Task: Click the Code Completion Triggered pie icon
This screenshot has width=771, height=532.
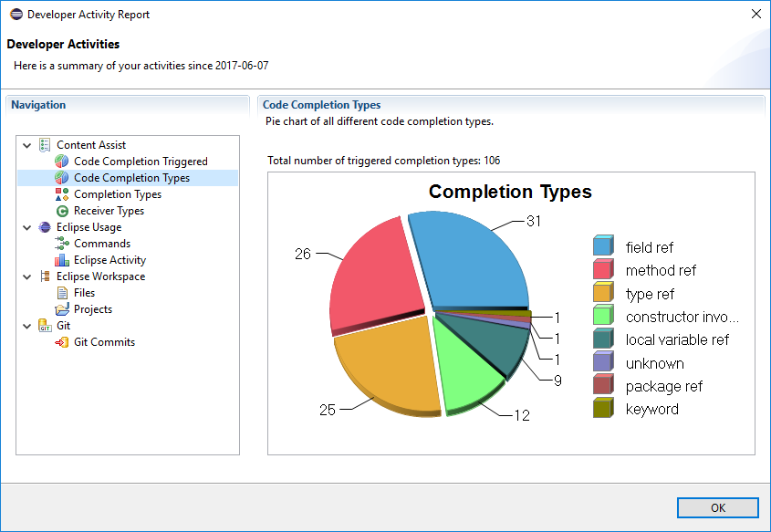Action: pos(61,162)
